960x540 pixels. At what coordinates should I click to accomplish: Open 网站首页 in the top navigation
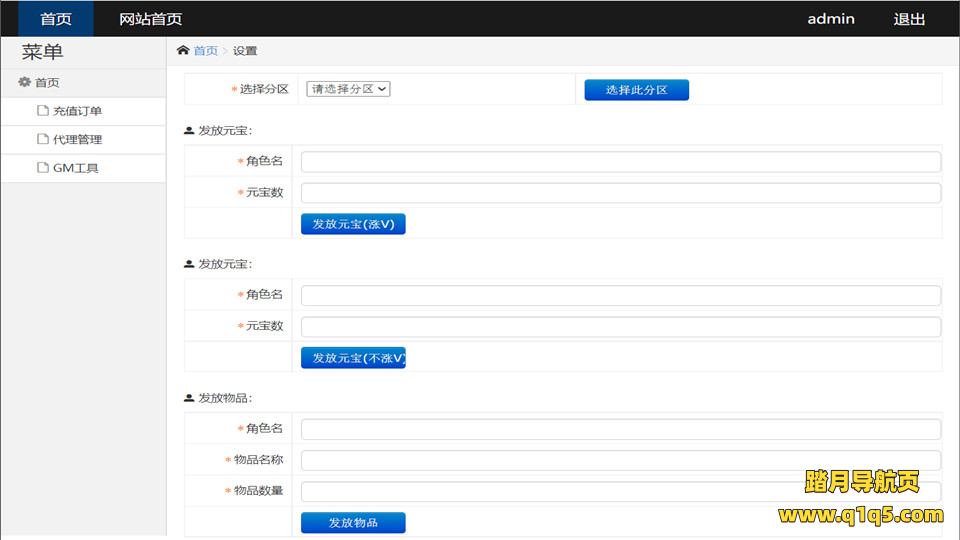[150, 19]
